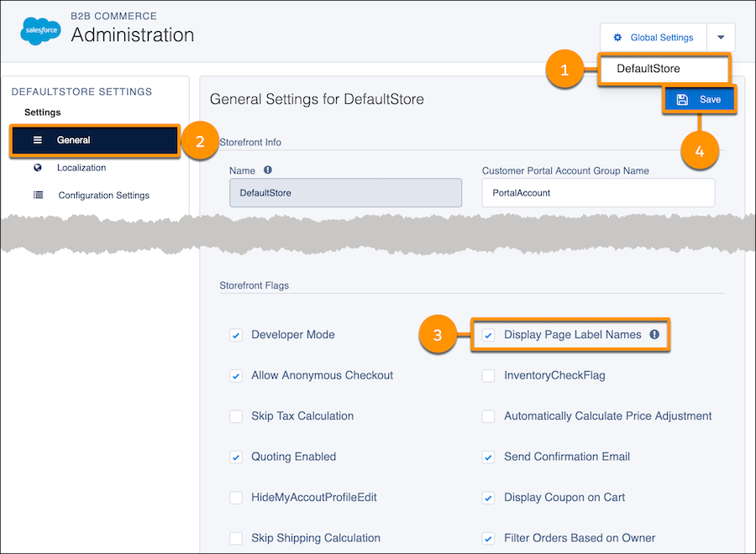This screenshot has width=756, height=554.
Task: Click the Name field containing DefaultStore
Action: [345, 192]
